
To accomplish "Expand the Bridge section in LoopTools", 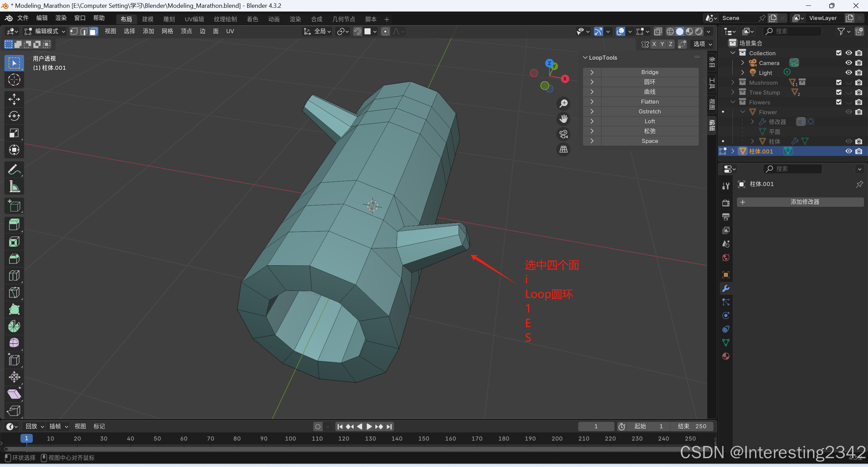I will (592, 72).
